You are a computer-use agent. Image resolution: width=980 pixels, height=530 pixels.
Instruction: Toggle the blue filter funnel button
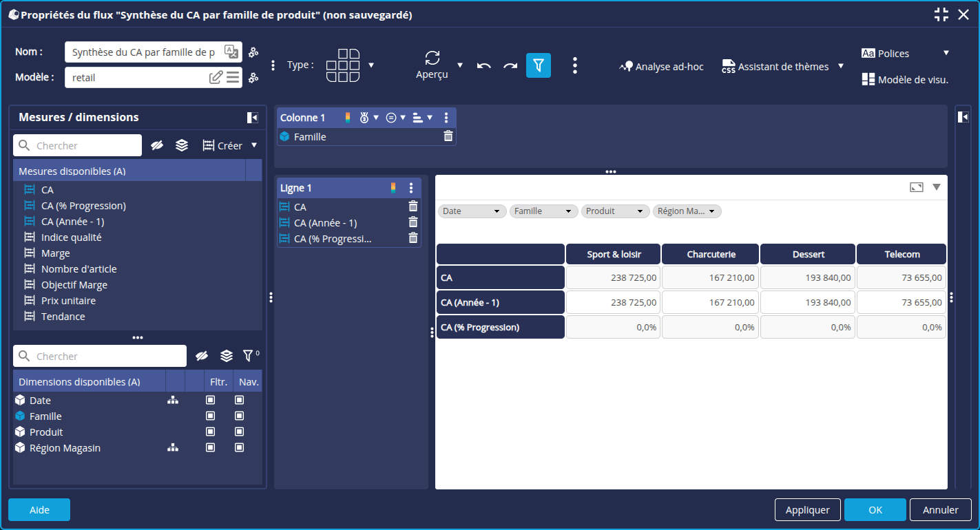click(539, 65)
